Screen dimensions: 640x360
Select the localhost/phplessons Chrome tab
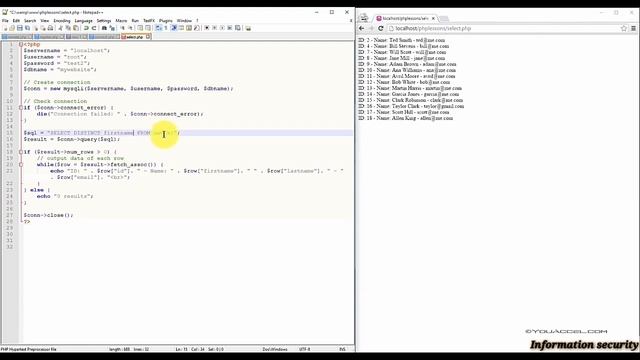click(x=406, y=18)
